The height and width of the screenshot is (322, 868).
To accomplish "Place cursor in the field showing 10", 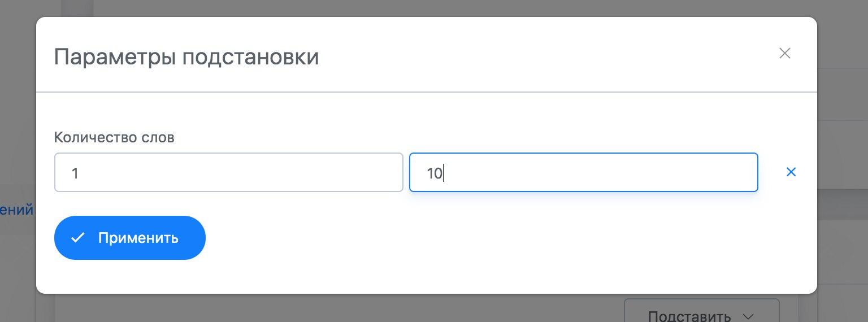I will (583, 172).
